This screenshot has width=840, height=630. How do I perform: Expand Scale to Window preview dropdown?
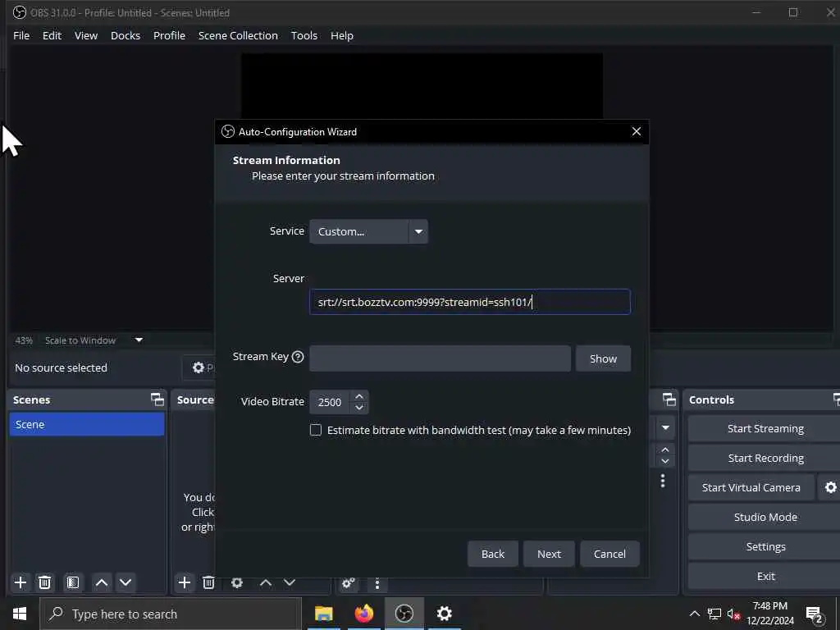click(x=139, y=340)
